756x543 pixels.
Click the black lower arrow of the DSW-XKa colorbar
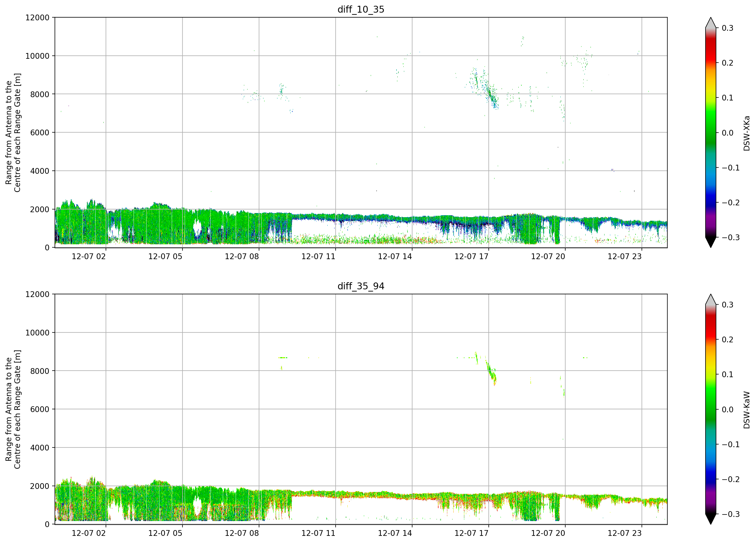pos(711,242)
